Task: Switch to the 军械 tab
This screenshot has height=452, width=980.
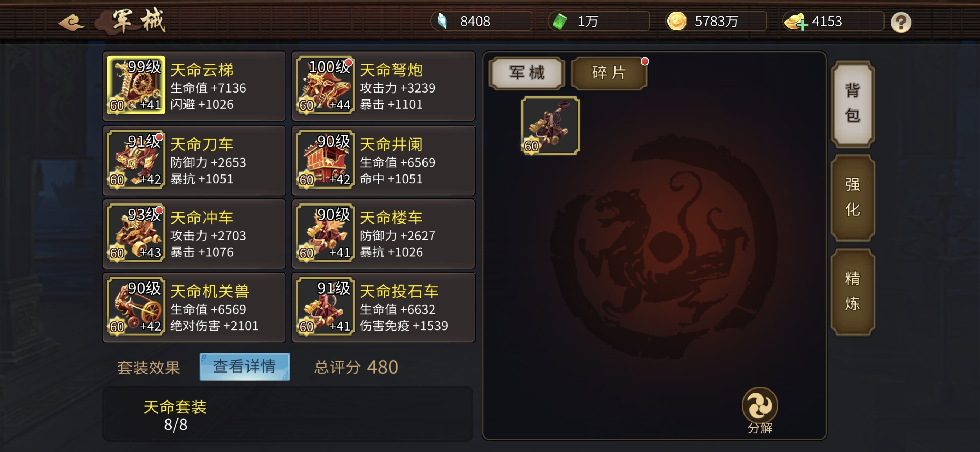Action: click(526, 73)
